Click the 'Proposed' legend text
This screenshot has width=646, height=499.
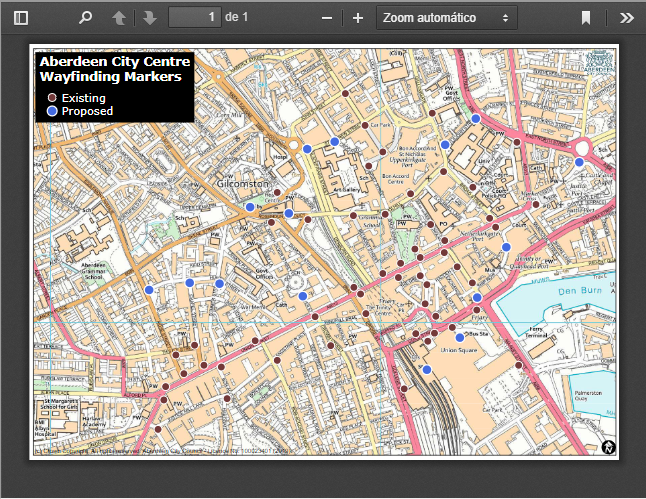87,111
